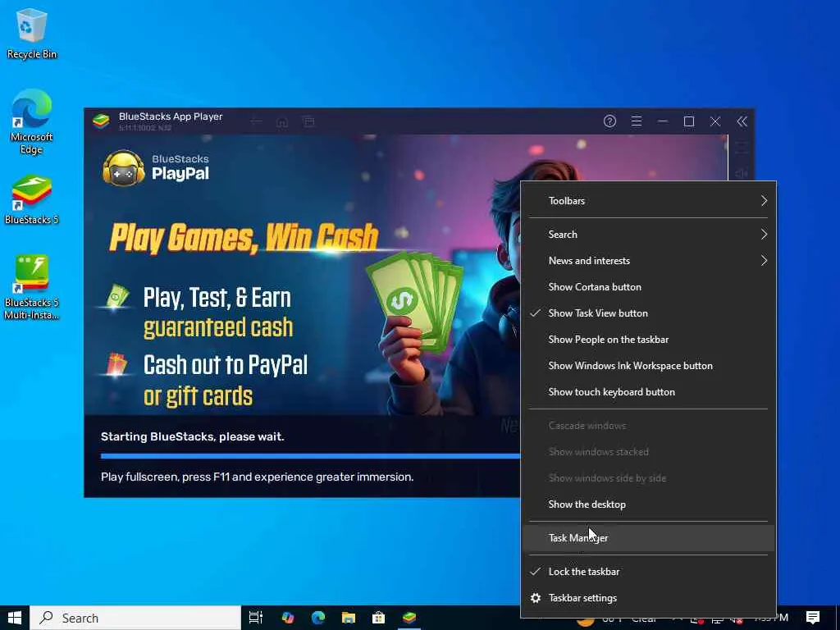Click the BlueStacks volume side icon
Viewport: 840px width, 630px height.
[x=742, y=173]
